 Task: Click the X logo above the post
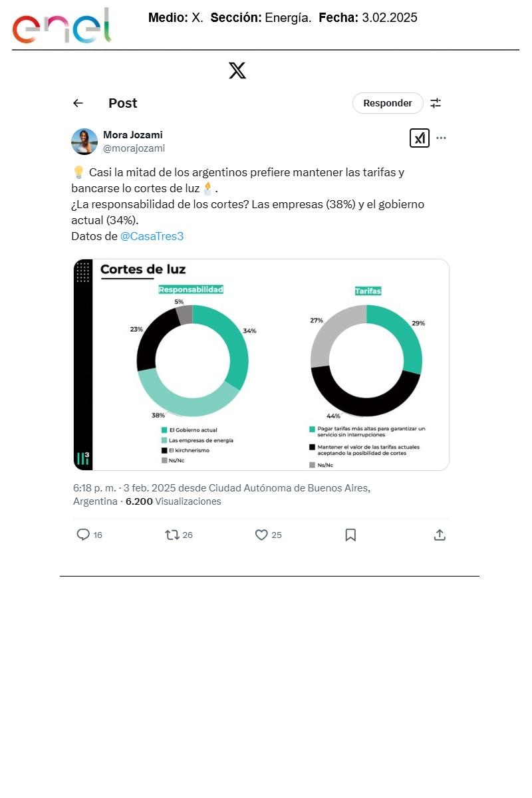(x=237, y=70)
